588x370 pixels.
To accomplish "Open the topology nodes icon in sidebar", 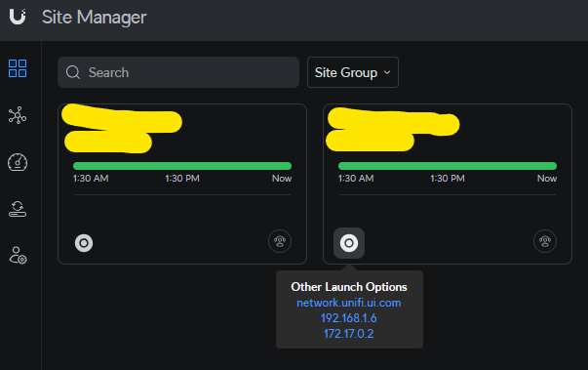I will click(x=18, y=115).
